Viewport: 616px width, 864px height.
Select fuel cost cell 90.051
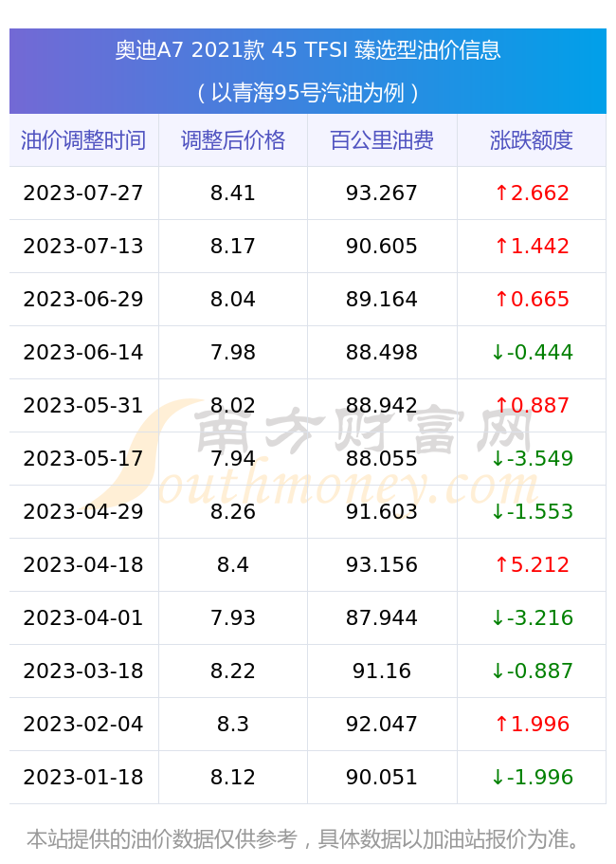(382, 778)
